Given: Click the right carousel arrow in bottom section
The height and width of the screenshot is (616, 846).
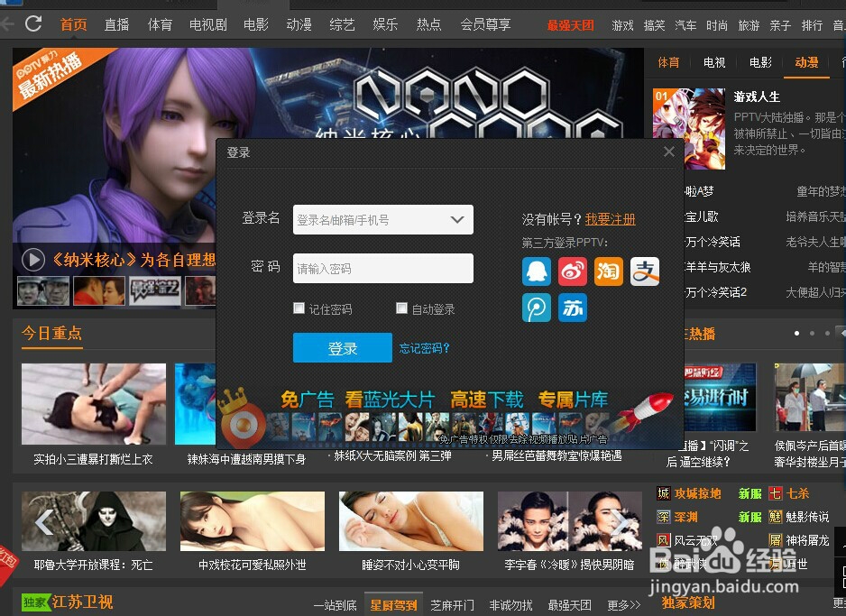Looking at the screenshot, I should [x=619, y=521].
